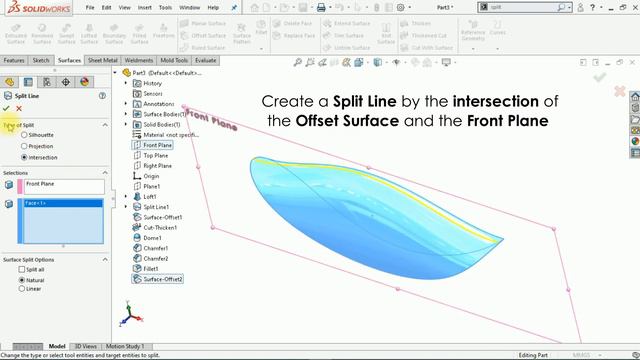Click Freeform tool
Screen dimensions: 640x360
(x=163, y=31)
